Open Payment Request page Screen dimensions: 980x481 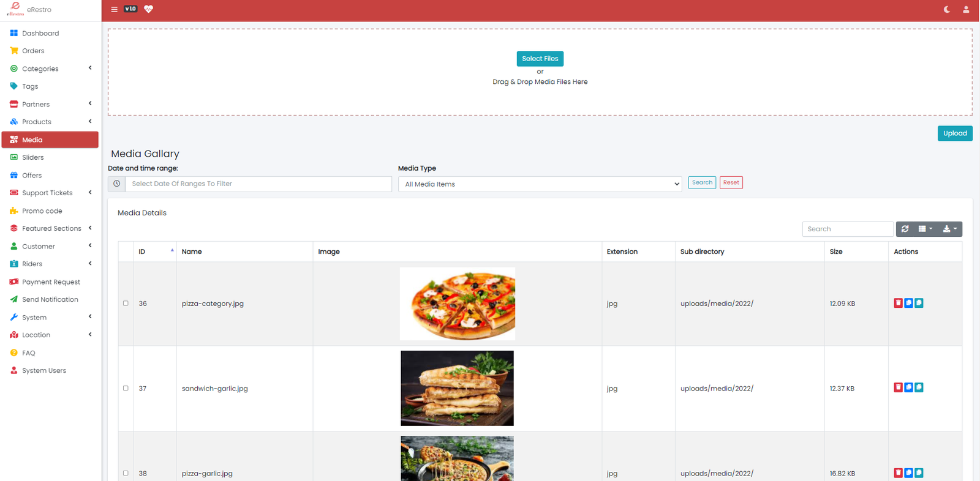[x=50, y=282]
